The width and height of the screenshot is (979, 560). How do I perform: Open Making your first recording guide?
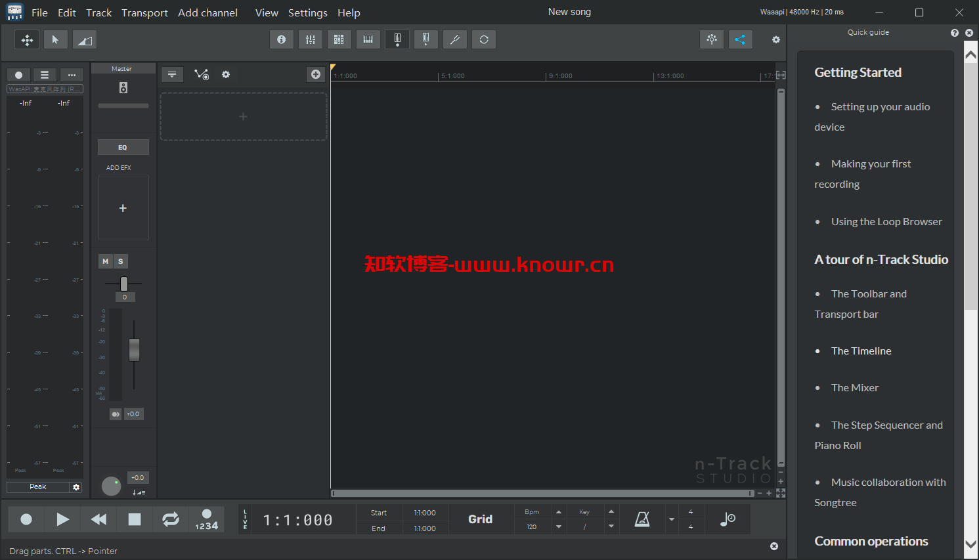click(863, 174)
